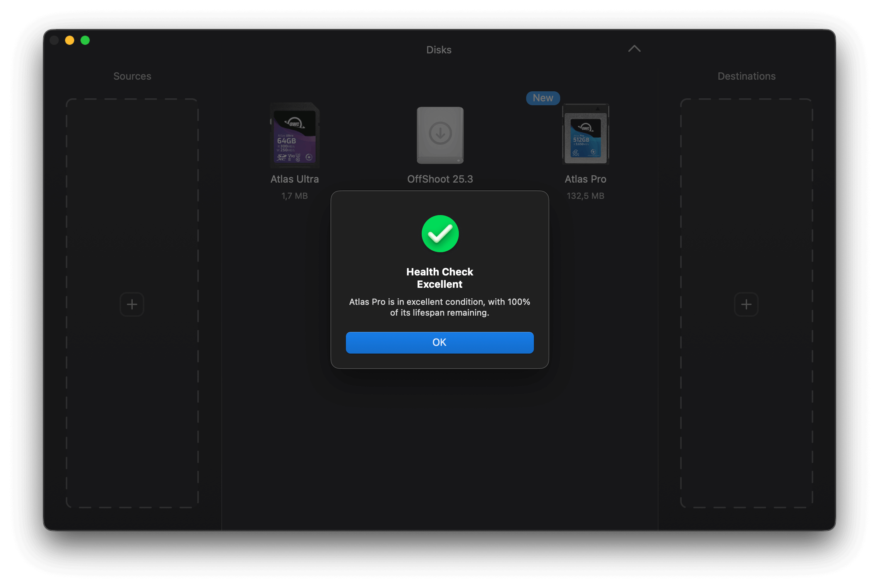Click OK in Health Check dialog

pos(440,342)
